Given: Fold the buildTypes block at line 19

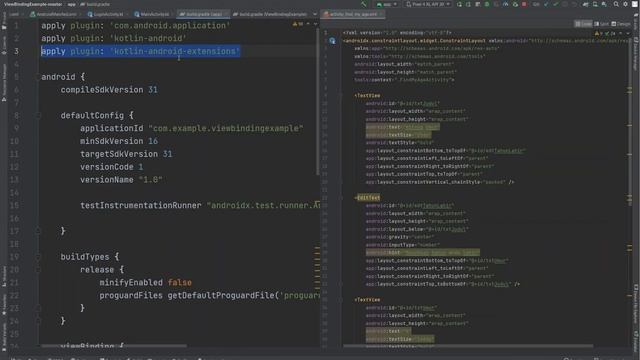Looking at the screenshot, I should (x=38, y=257).
